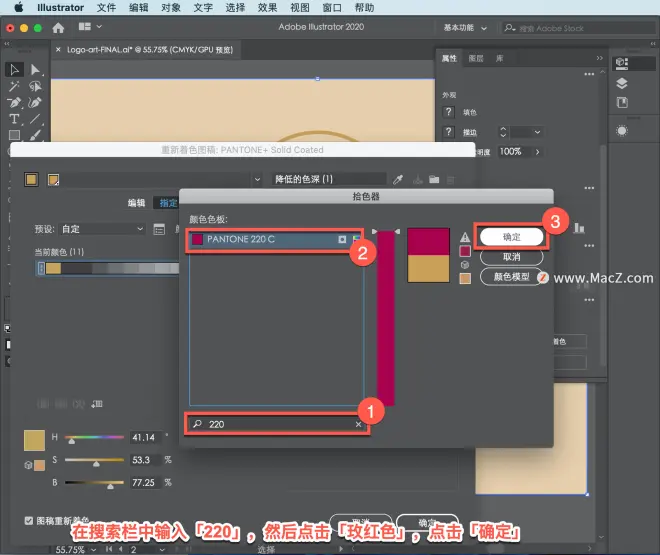The image size is (660, 555).
Task: Click the folder icon for color groups
Action: (434, 180)
